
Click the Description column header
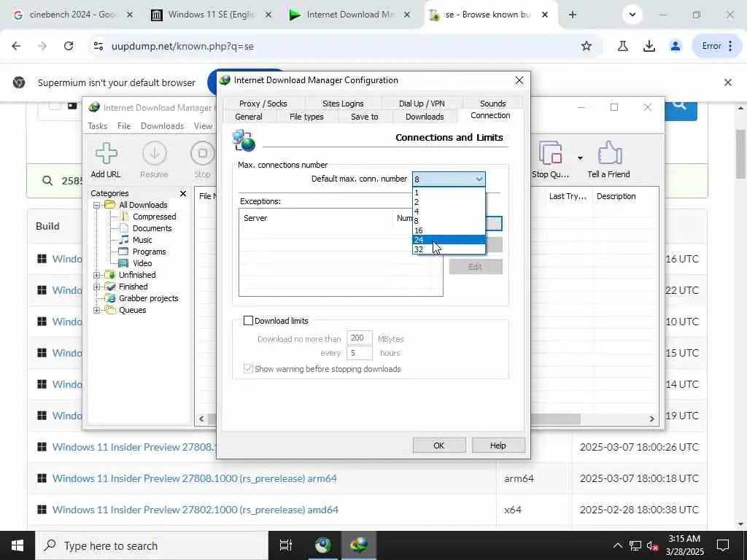pyautogui.click(x=625, y=196)
